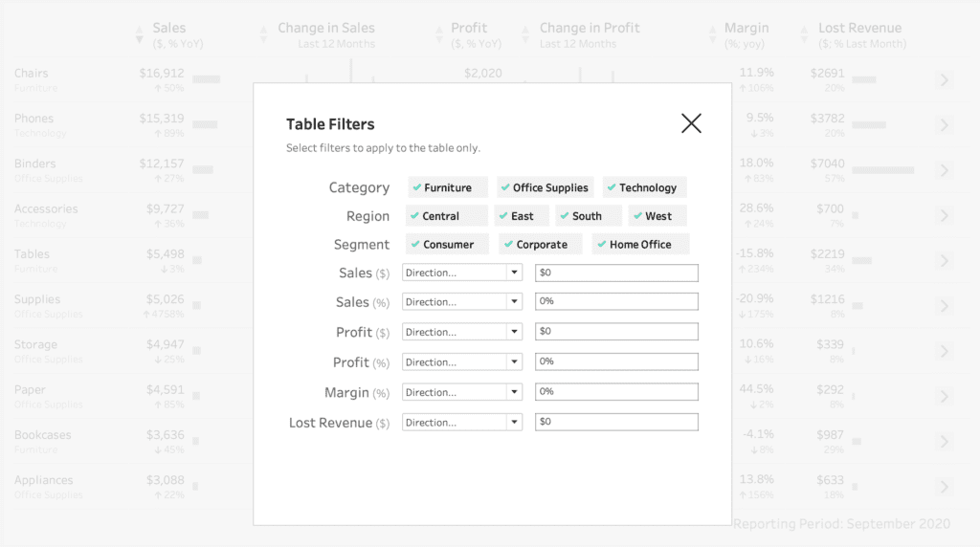Toggle the Consumer segment filter

(447, 245)
